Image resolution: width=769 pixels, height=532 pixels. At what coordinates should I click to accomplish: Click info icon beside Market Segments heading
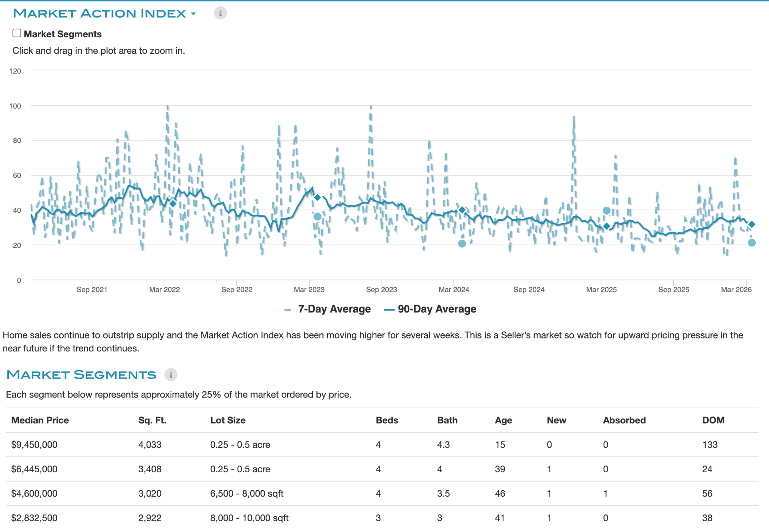click(171, 375)
